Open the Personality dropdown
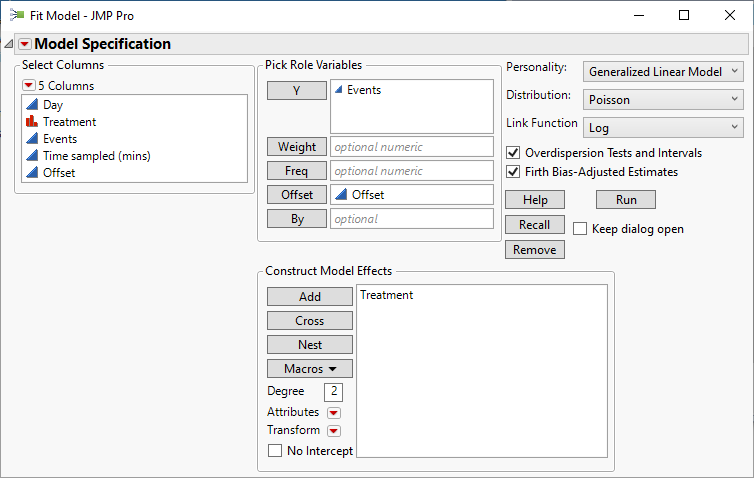This screenshot has width=754, height=478. point(663,72)
